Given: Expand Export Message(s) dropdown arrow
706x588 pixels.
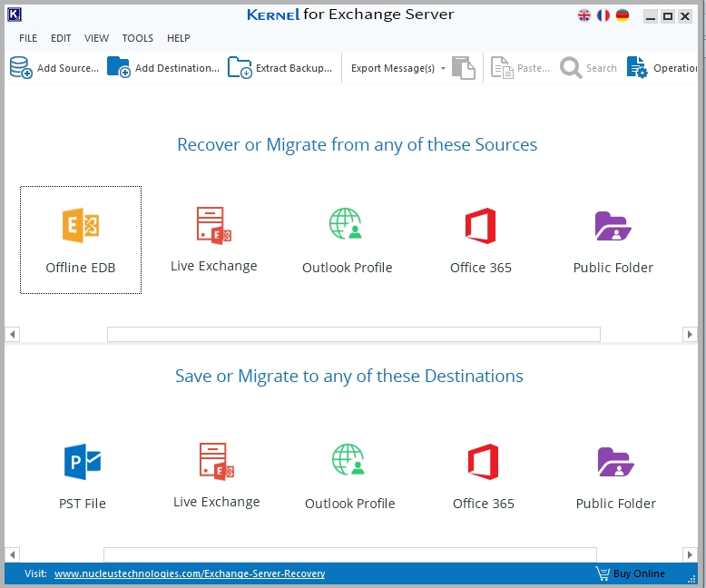Looking at the screenshot, I should coord(443,68).
